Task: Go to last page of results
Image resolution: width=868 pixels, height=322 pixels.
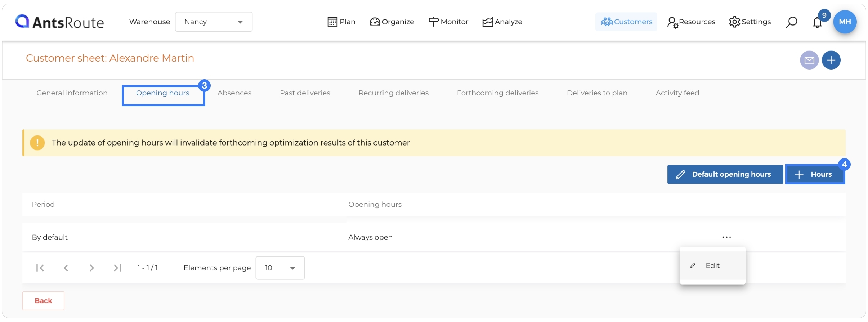Action: click(117, 268)
